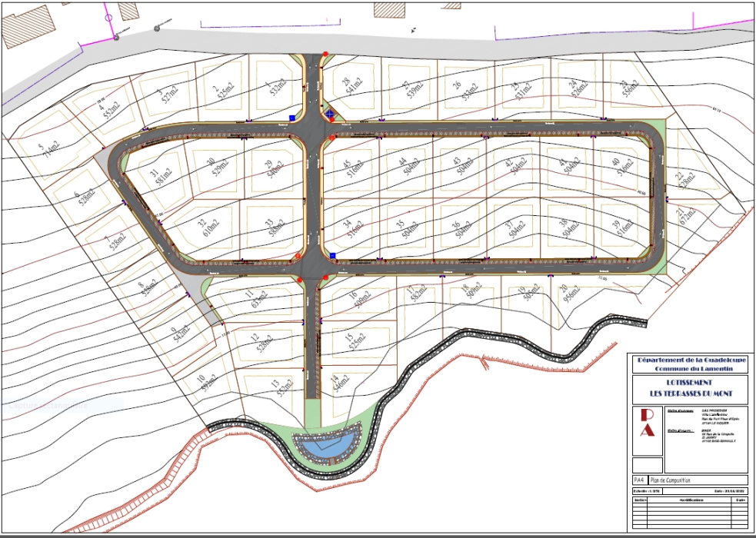Click the PA4 sheet number box
756x538 pixels.
coord(638,480)
